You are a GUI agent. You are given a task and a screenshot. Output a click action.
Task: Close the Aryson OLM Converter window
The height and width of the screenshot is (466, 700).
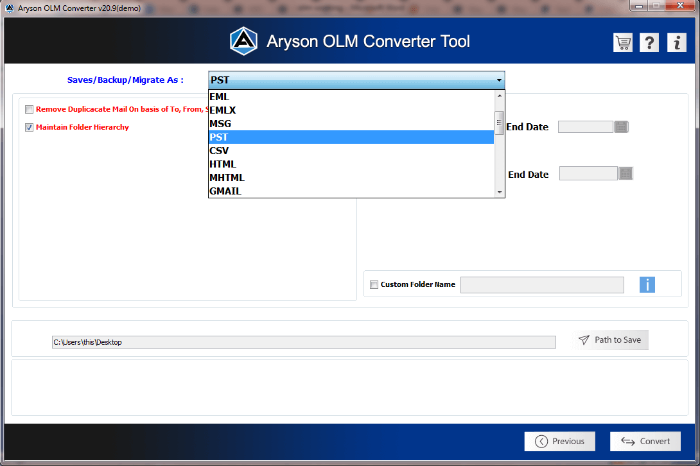pos(680,6)
